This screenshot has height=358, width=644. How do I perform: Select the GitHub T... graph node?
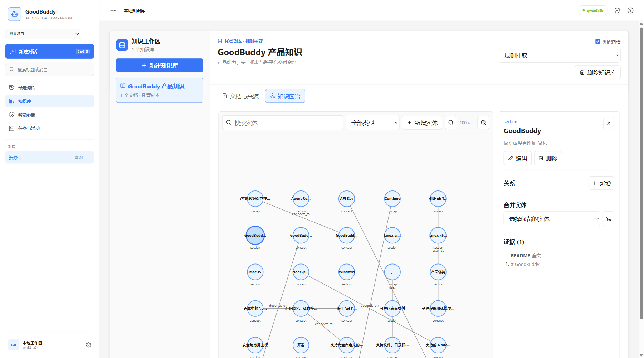coord(438,199)
